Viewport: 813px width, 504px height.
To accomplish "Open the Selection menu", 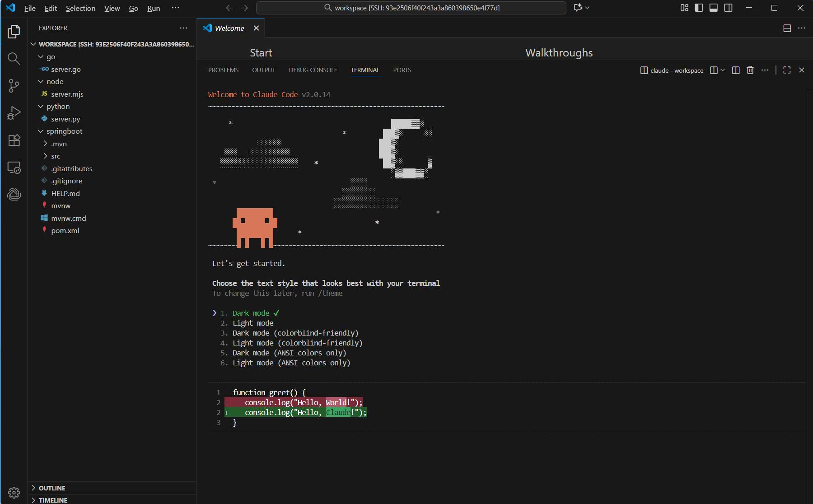I will tap(80, 8).
